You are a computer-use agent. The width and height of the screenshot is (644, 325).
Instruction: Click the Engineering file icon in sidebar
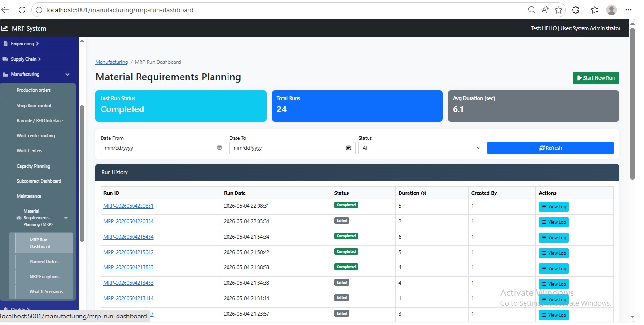tap(6, 44)
